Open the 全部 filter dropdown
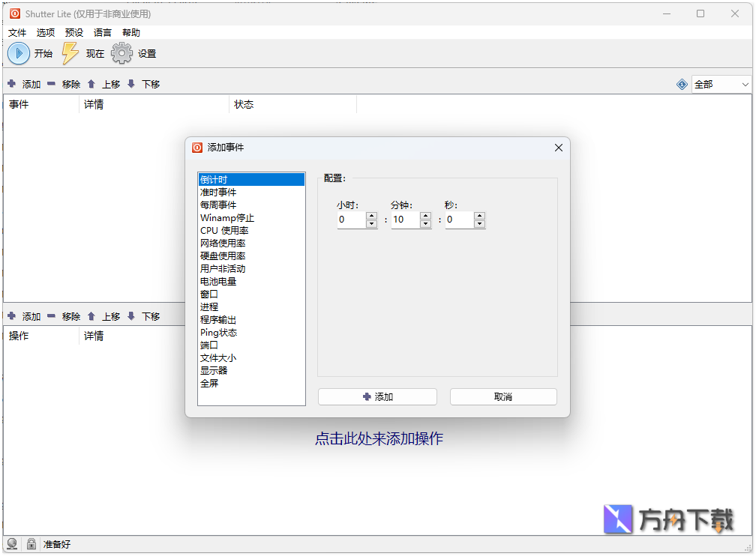 click(721, 84)
